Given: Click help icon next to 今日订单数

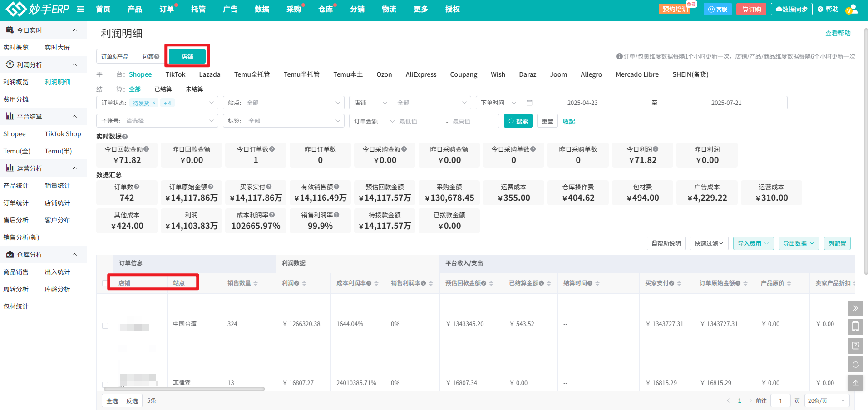Looking at the screenshot, I should [x=272, y=149].
